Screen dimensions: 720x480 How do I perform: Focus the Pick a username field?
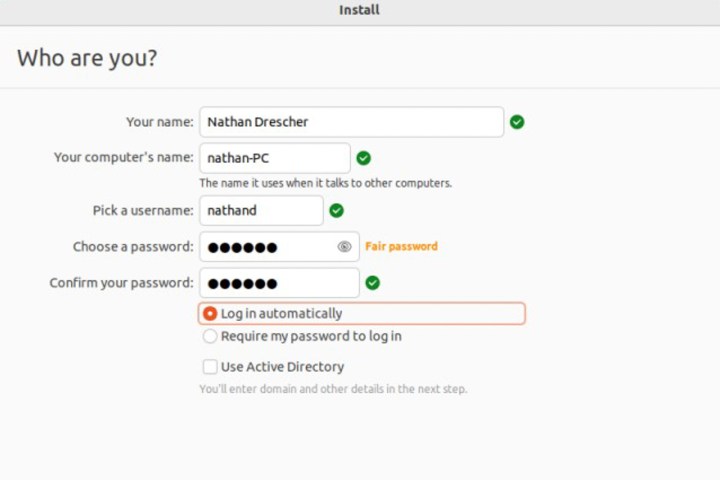pyautogui.click(x=261, y=210)
